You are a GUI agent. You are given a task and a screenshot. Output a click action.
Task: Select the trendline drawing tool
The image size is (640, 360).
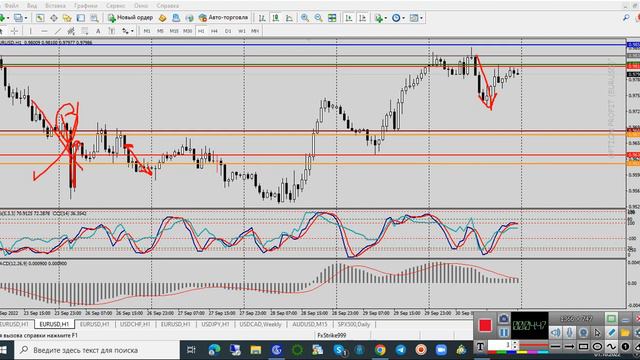58,31
